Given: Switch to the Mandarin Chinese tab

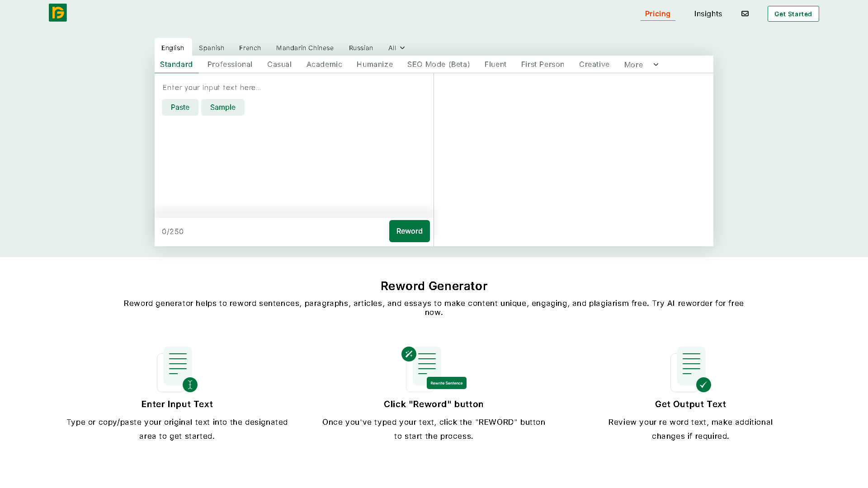Looking at the screenshot, I should [x=305, y=48].
